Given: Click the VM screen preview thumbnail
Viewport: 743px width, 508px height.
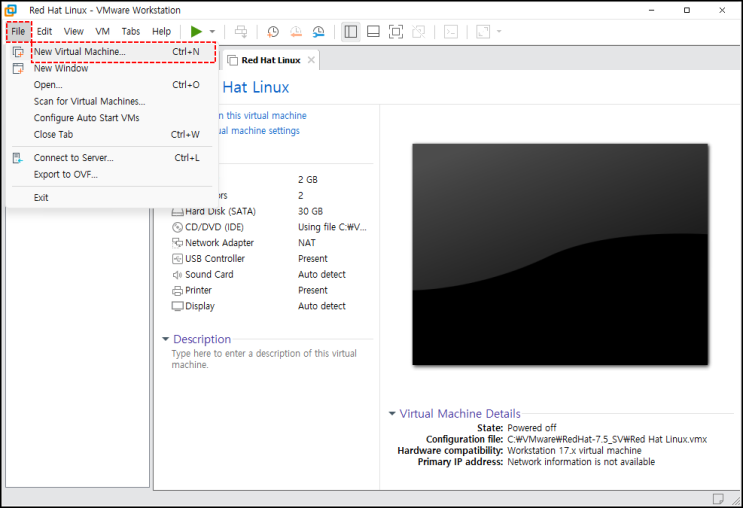Looking at the screenshot, I should click(560, 254).
